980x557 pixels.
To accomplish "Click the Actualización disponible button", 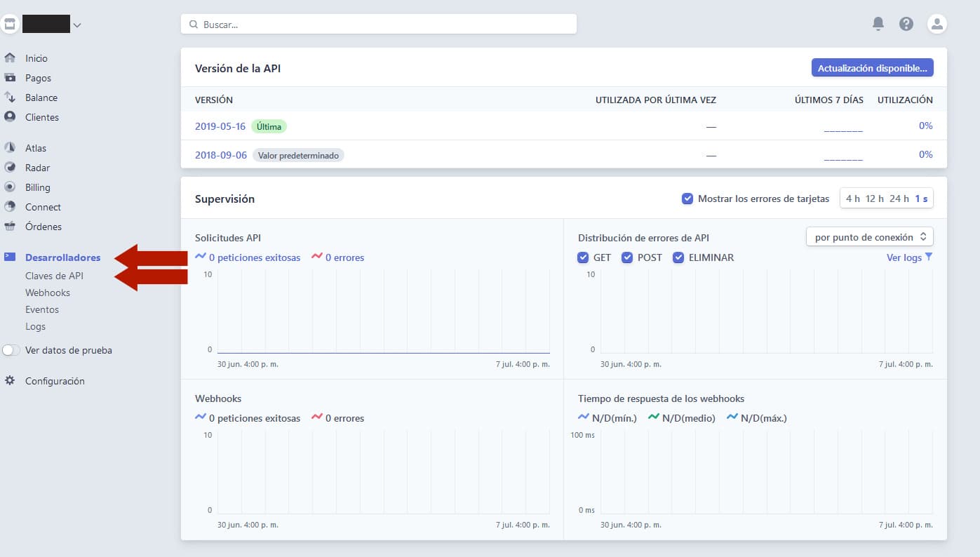I will click(x=872, y=68).
